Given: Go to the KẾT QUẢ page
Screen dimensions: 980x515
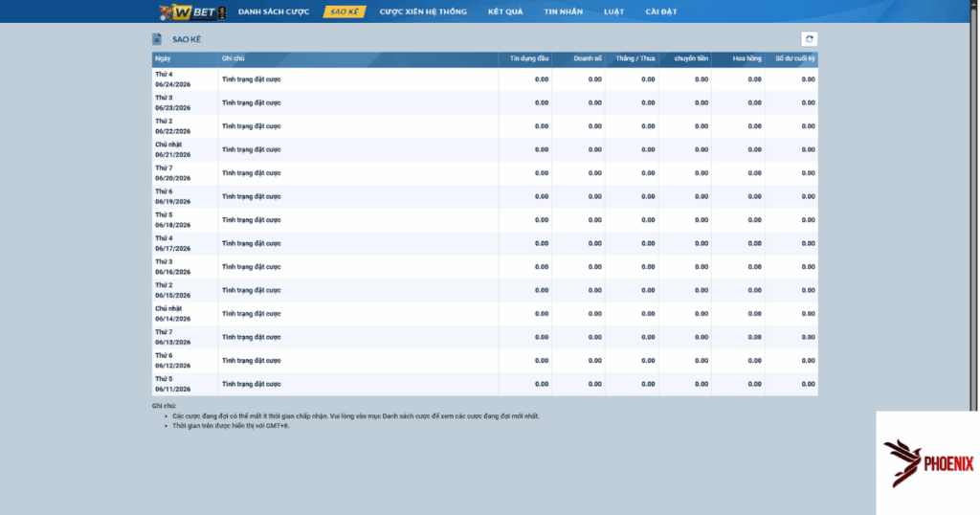Looking at the screenshot, I should (505, 11).
